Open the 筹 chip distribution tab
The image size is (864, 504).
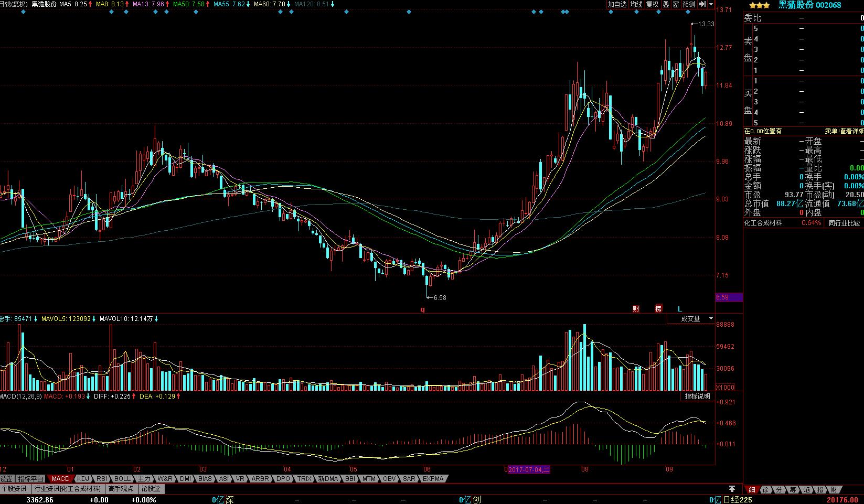point(793,490)
